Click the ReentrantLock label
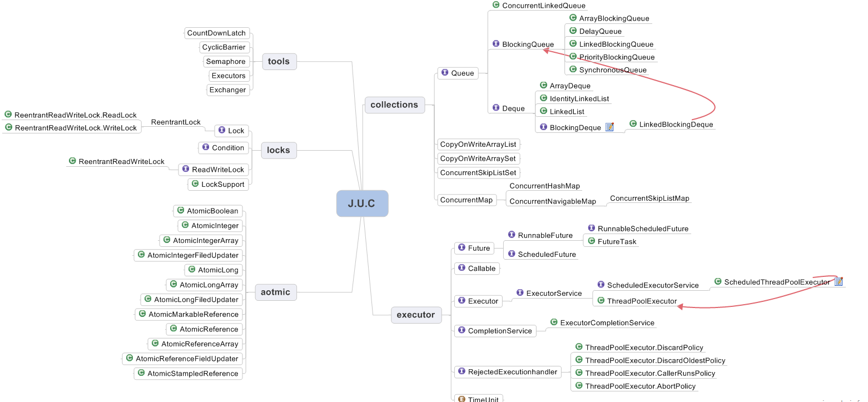 pyautogui.click(x=176, y=122)
